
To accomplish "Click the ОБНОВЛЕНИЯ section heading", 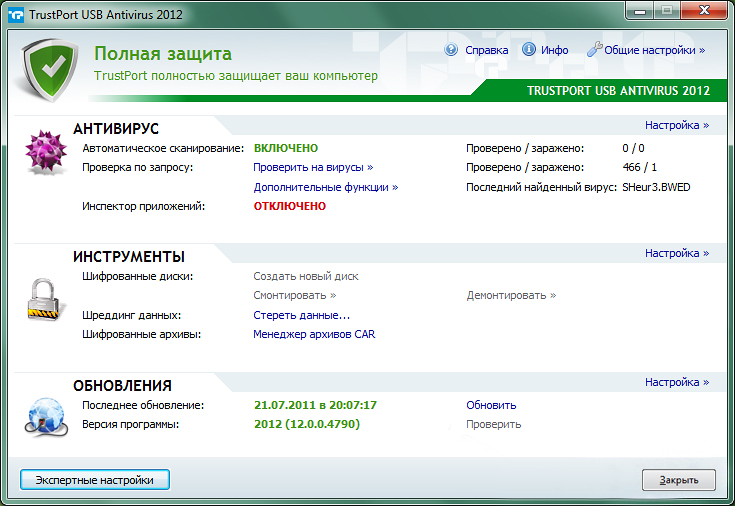I will pyautogui.click(x=122, y=385).
